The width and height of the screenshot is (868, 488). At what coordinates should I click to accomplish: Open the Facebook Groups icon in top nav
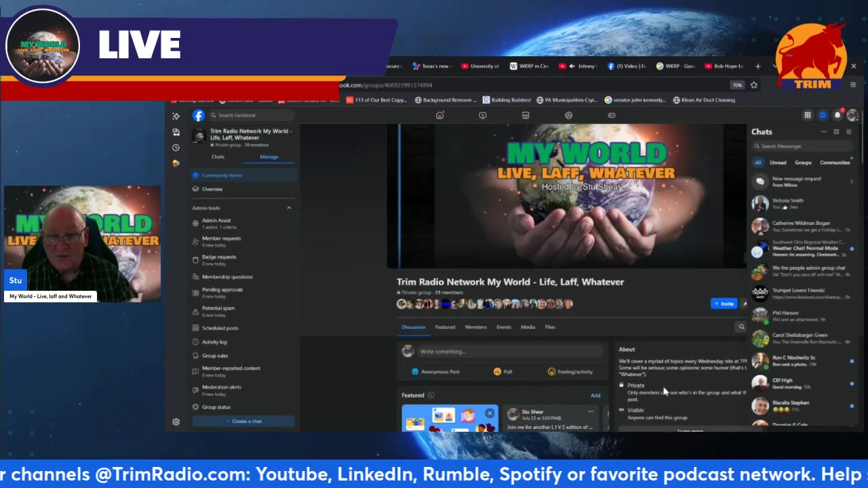point(568,115)
